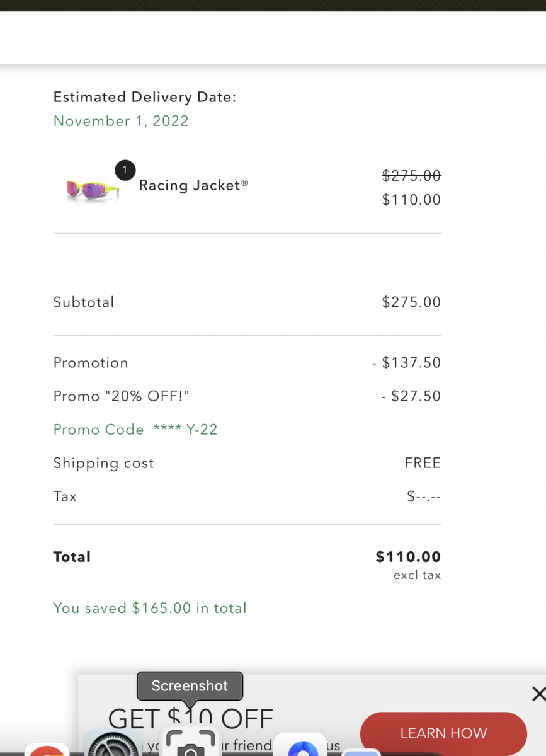Click the FREE shipping cost value
Image resolution: width=546 pixels, height=756 pixels.
point(423,463)
